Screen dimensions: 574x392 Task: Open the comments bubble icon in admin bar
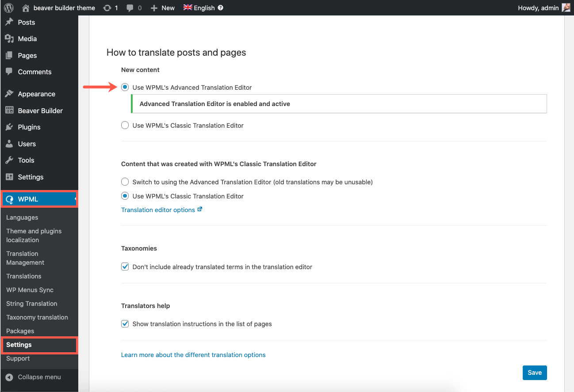tap(130, 8)
